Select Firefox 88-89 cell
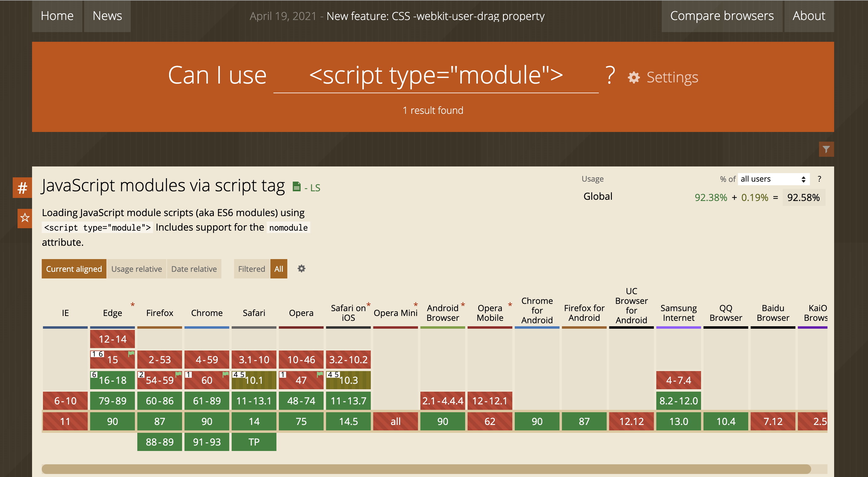The height and width of the screenshot is (477, 868). click(159, 442)
